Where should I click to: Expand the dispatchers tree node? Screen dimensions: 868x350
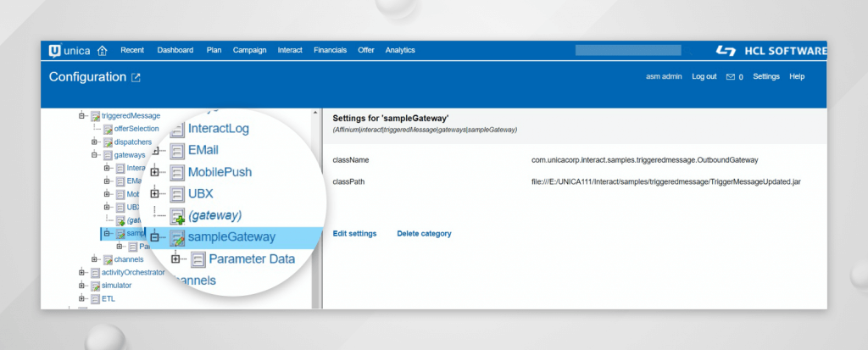96,142
